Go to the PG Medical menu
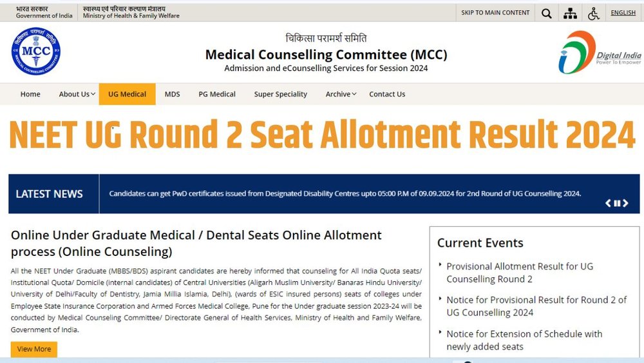The image size is (644, 363). pyautogui.click(x=217, y=94)
